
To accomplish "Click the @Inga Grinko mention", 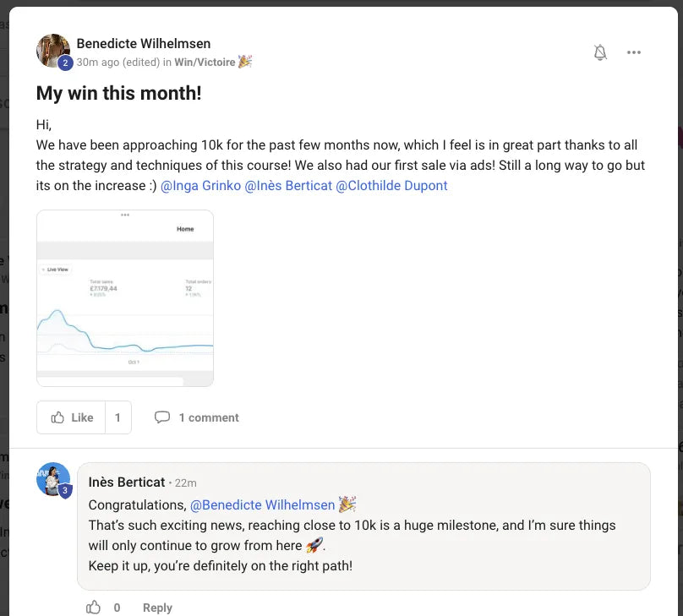I will [200, 185].
